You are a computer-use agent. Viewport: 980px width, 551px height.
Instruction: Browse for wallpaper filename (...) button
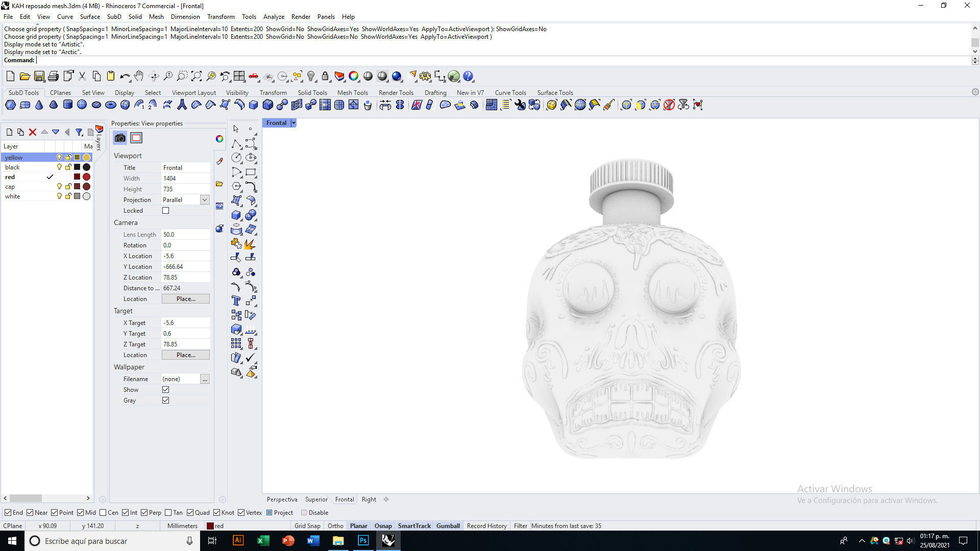coord(205,379)
